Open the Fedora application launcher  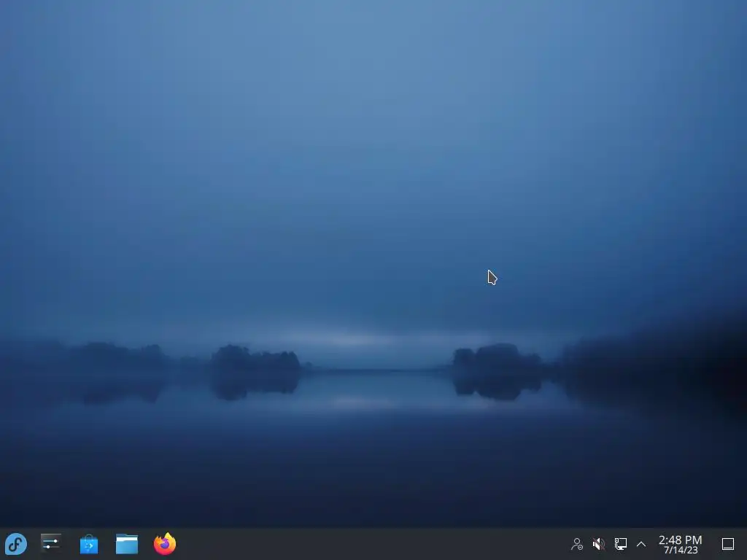[16, 544]
